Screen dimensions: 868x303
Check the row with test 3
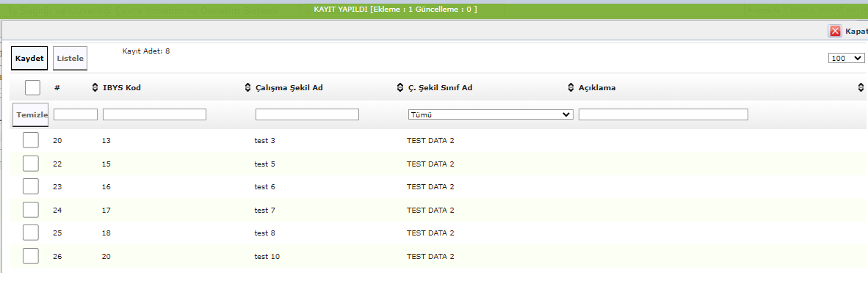pyautogui.click(x=31, y=140)
